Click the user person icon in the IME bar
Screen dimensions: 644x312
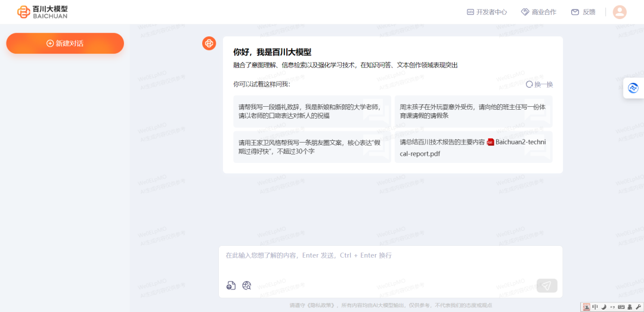(630, 307)
